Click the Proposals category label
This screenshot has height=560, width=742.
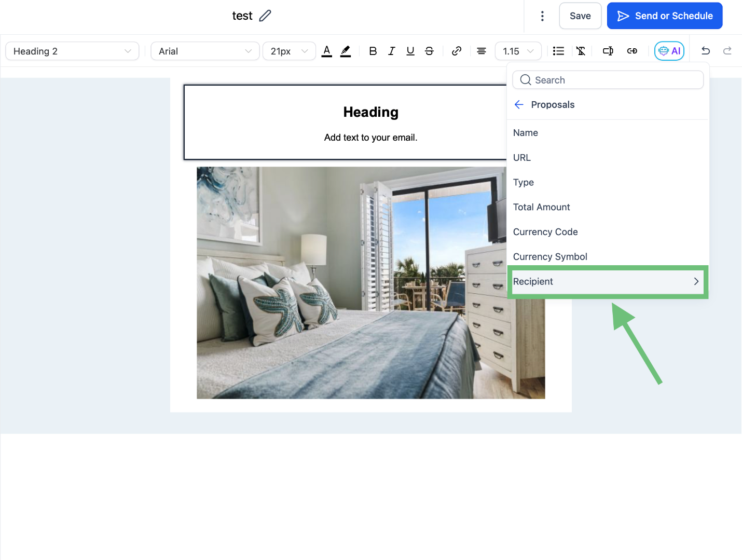coord(553,105)
